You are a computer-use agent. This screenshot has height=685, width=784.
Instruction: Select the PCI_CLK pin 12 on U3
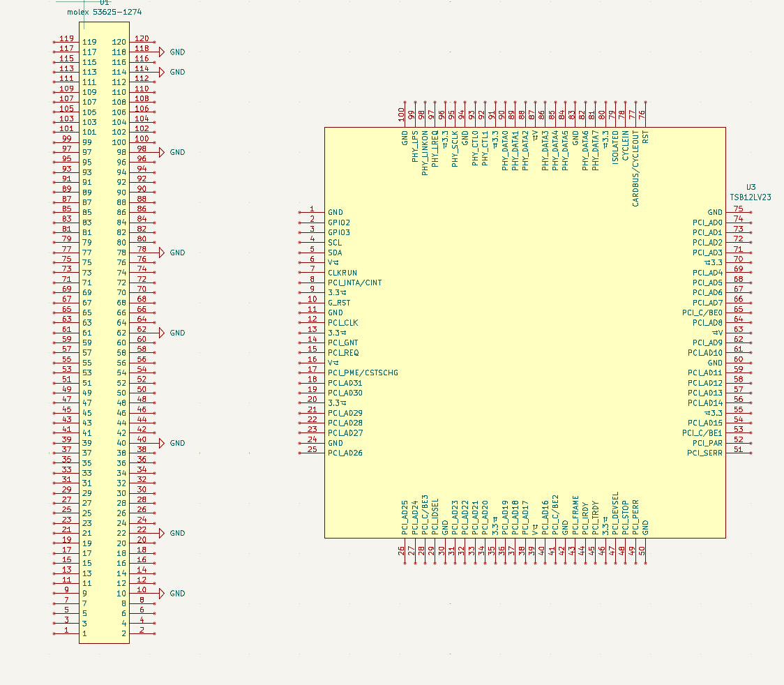pos(312,323)
